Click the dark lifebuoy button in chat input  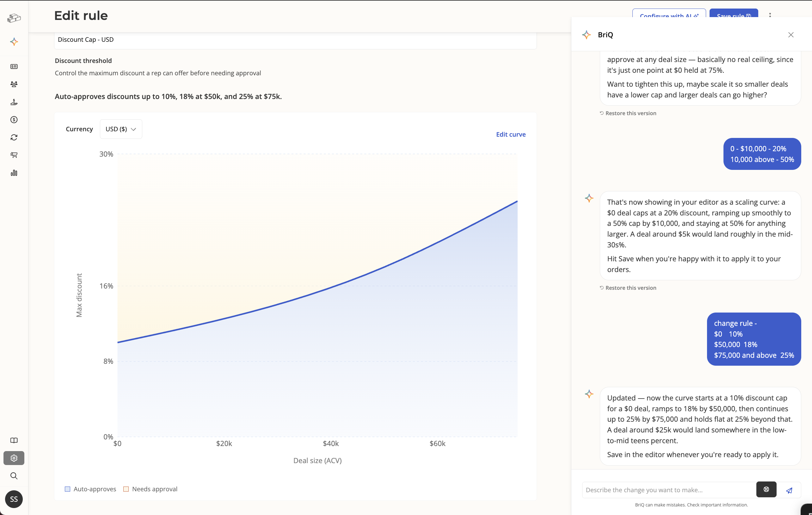point(766,489)
